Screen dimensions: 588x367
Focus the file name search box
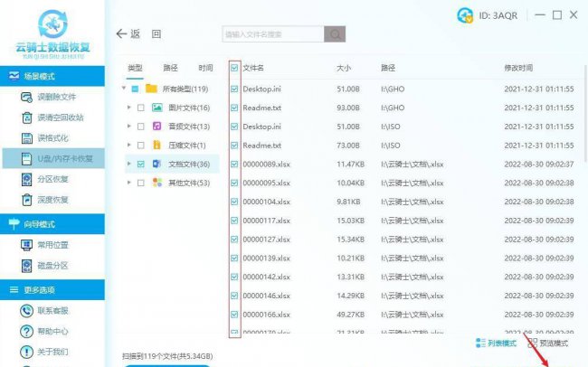272,34
